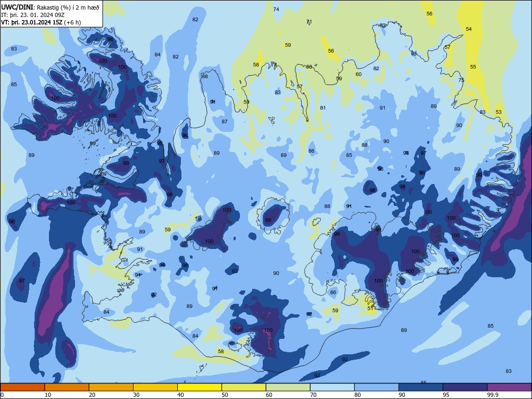Pick the pale green 60–70 legend swatch

click(288, 387)
